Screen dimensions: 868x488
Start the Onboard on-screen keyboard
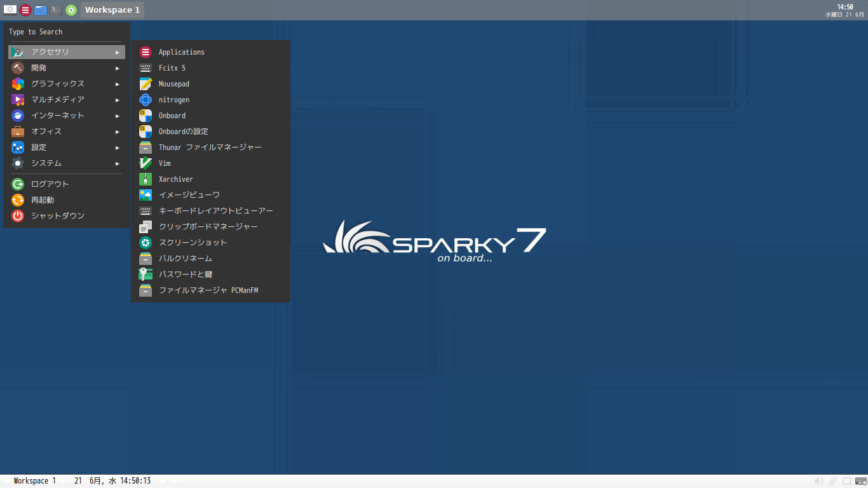[210, 116]
